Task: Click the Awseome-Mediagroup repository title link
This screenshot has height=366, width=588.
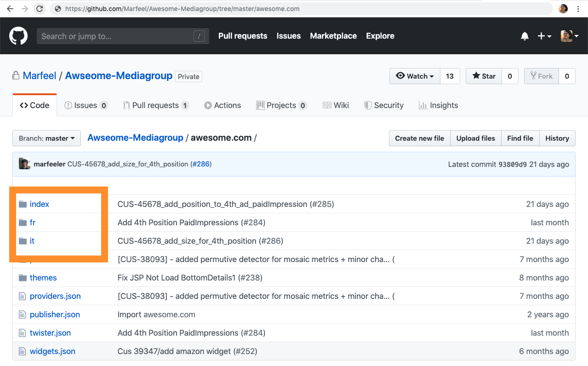Action: coord(119,76)
